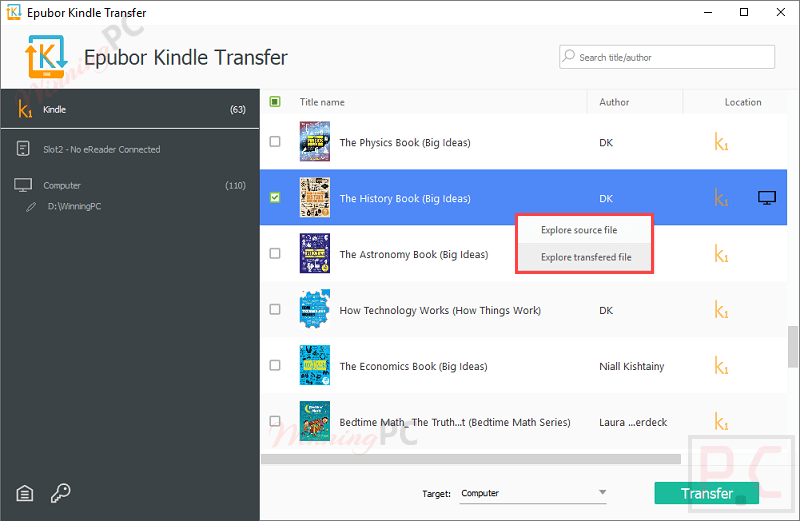Click the Kindle location icon for The Economics Book
The width and height of the screenshot is (800, 521).
[x=721, y=366]
